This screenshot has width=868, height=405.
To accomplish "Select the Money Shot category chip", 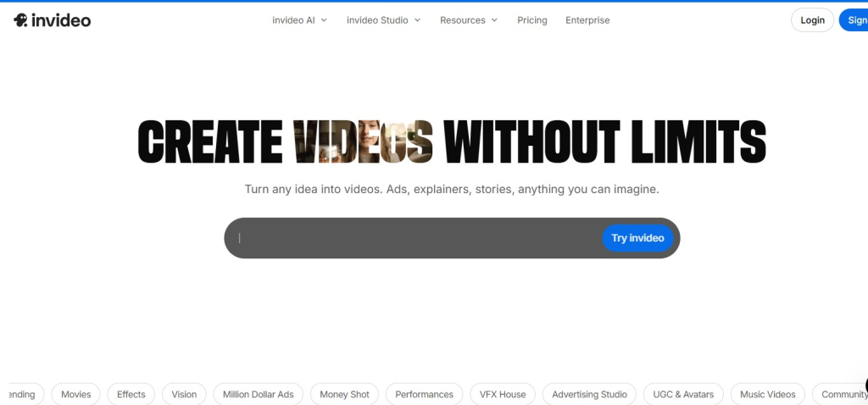I will pyautogui.click(x=344, y=395).
